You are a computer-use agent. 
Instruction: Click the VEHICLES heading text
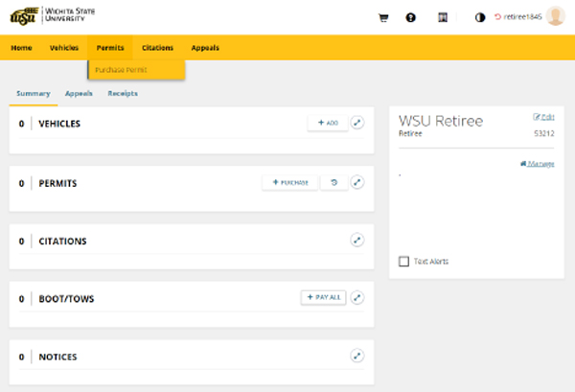click(59, 124)
